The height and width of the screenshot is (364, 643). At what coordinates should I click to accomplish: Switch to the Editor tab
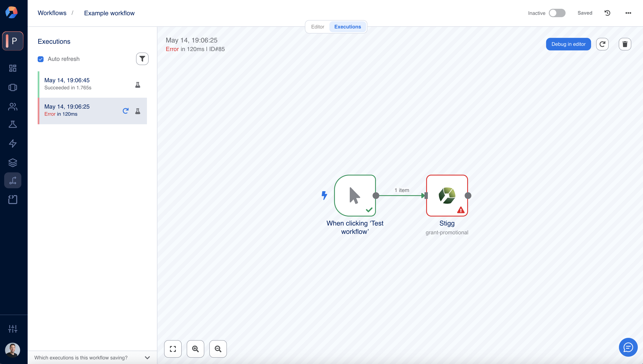(x=317, y=27)
